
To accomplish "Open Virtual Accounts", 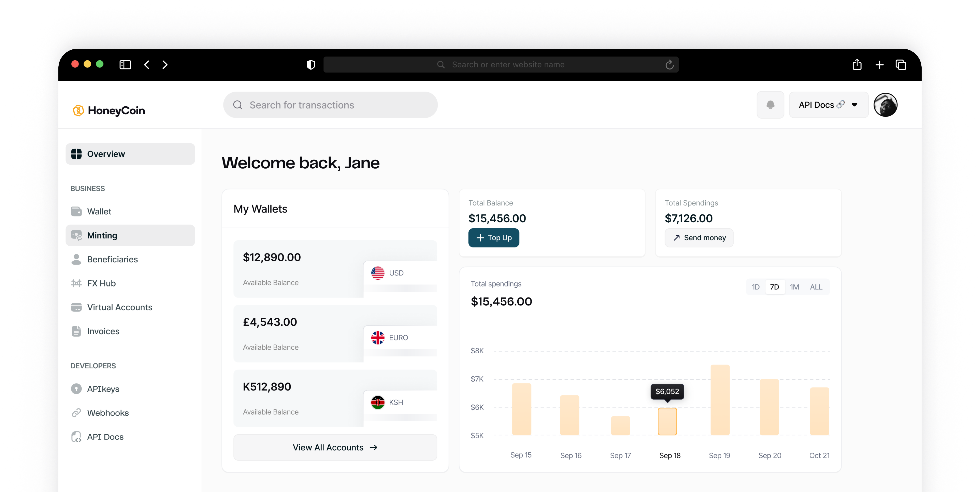I will coord(130,307).
